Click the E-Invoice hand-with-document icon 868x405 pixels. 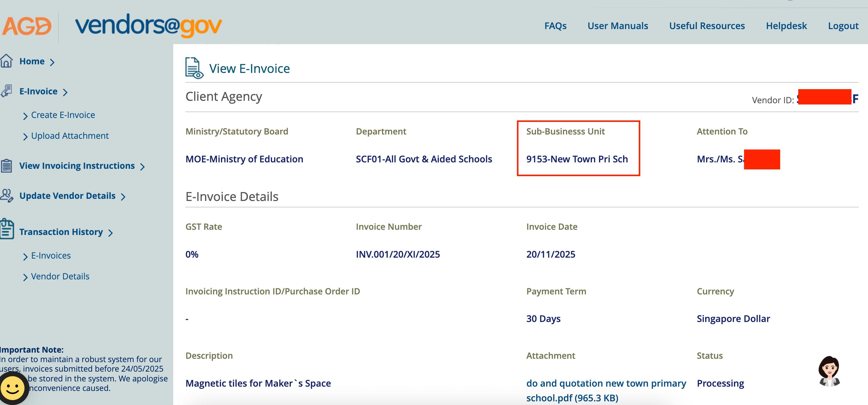point(6,91)
